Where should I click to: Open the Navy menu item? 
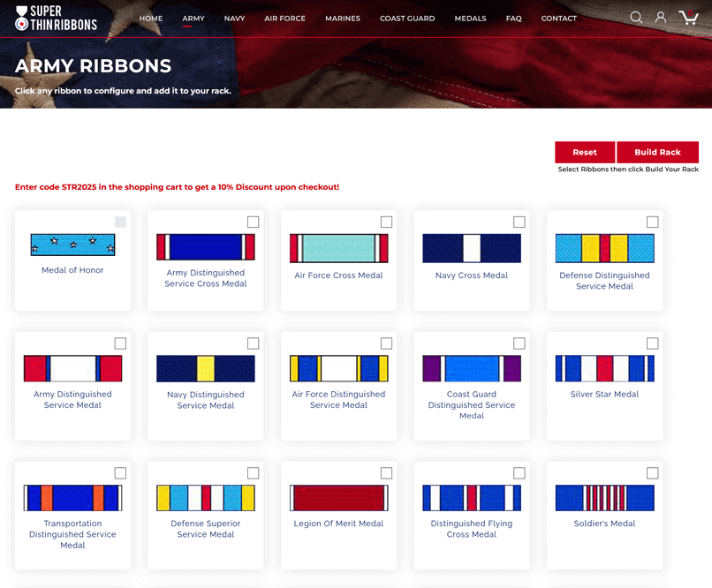pyautogui.click(x=234, y=19)
